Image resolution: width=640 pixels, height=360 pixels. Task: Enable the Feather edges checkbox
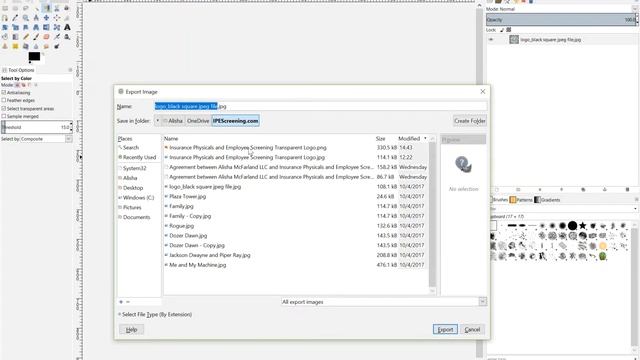[x=4, y=100]
